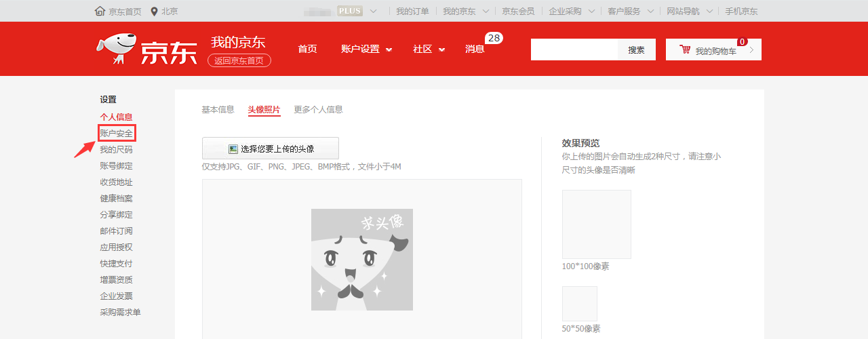868x339 pixels.
Task: Open 消息 in navigation bar
Action: (x=475, y=49)
